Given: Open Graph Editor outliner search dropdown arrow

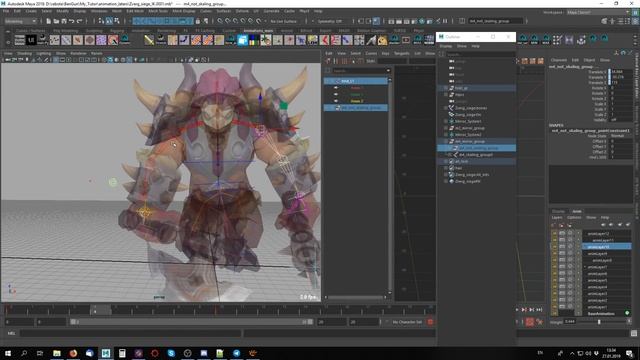Looking at the screenshot, I should pyautogui.click(x=388, y=71).
